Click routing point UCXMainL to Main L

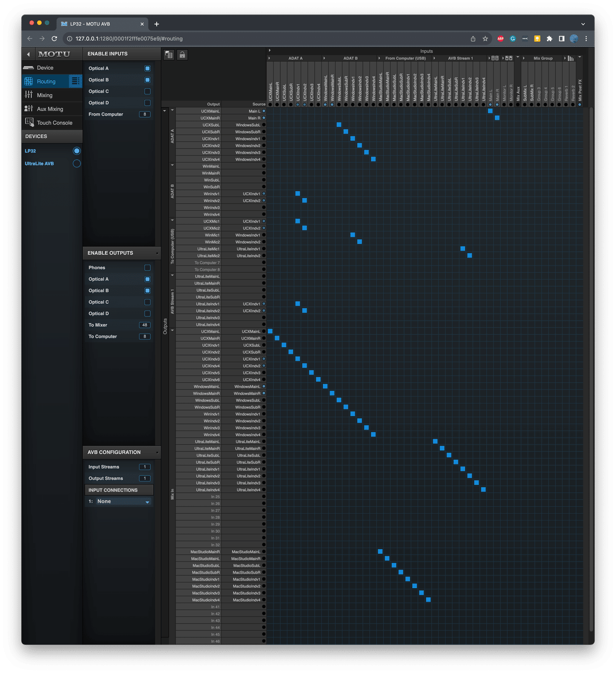[x=490, y=111]
